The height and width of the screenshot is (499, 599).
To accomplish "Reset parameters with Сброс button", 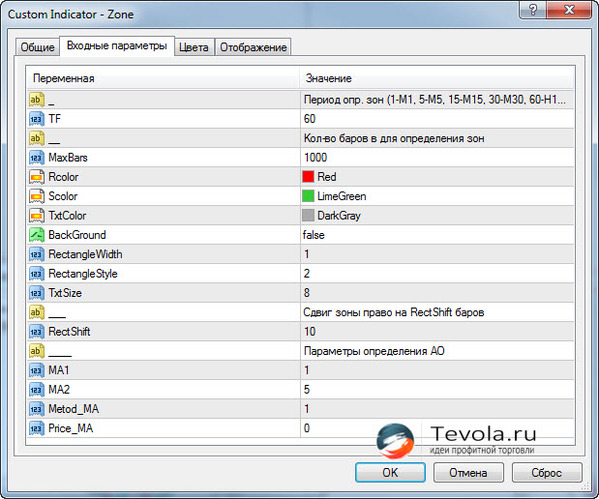I will [547, 473].
